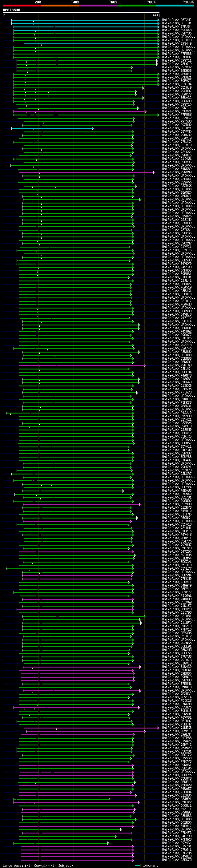Select the UniRef100_C0H855 label

click(x=177, y=271)
